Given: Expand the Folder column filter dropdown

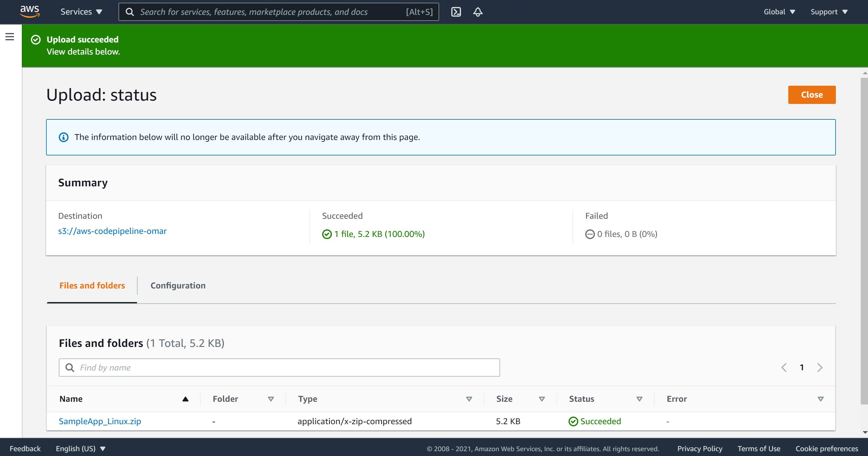Looking at the screenshot, I should point(270,399).
